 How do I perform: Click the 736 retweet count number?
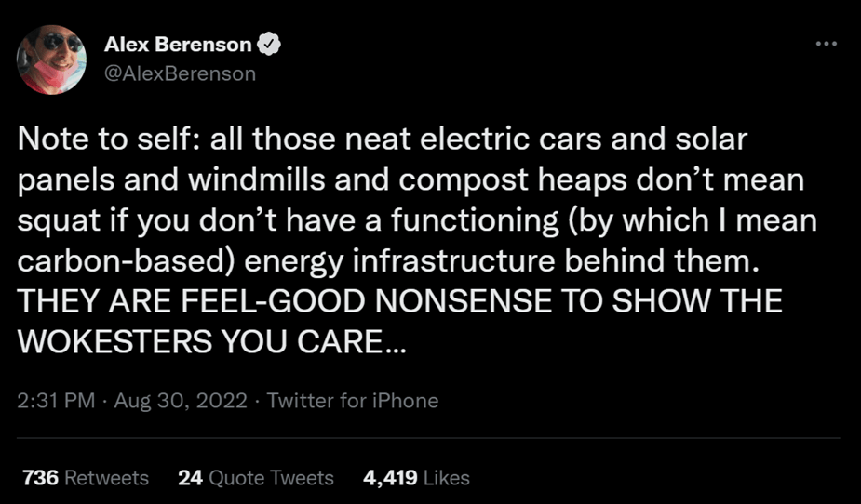40,478
